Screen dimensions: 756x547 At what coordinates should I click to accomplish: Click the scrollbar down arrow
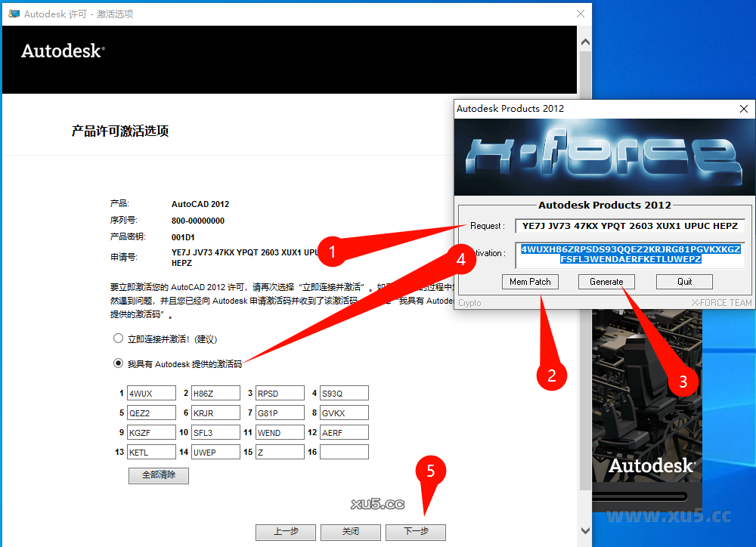pyautogui.click(x=584, y=530)
